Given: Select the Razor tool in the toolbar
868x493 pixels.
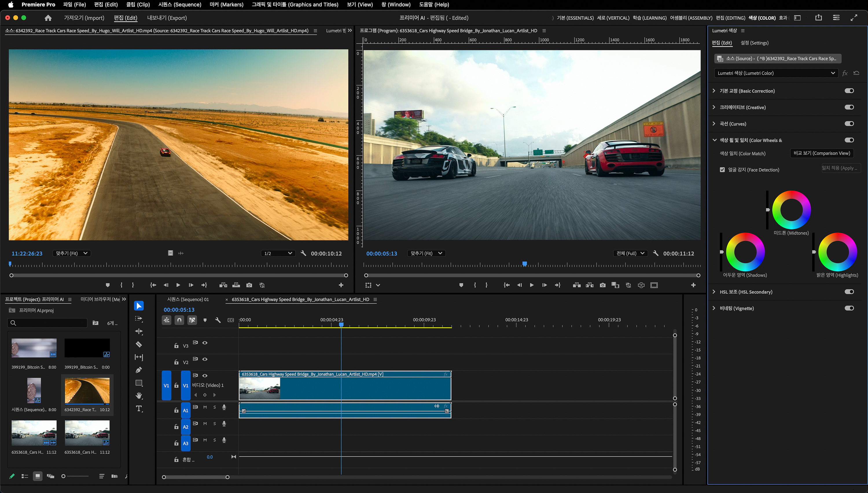Looking at the screenshot, I should [139, 344].
